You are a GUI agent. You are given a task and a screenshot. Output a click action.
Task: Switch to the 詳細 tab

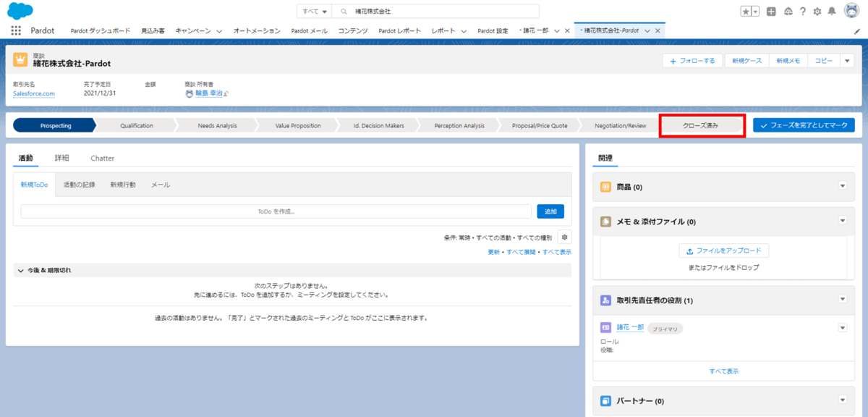pos(61,158)
